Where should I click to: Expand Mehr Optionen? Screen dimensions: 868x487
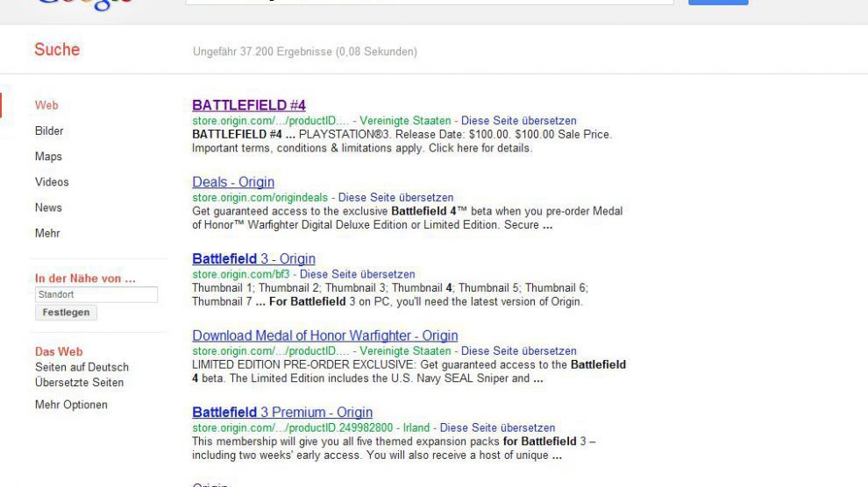[x=71, y=405]
